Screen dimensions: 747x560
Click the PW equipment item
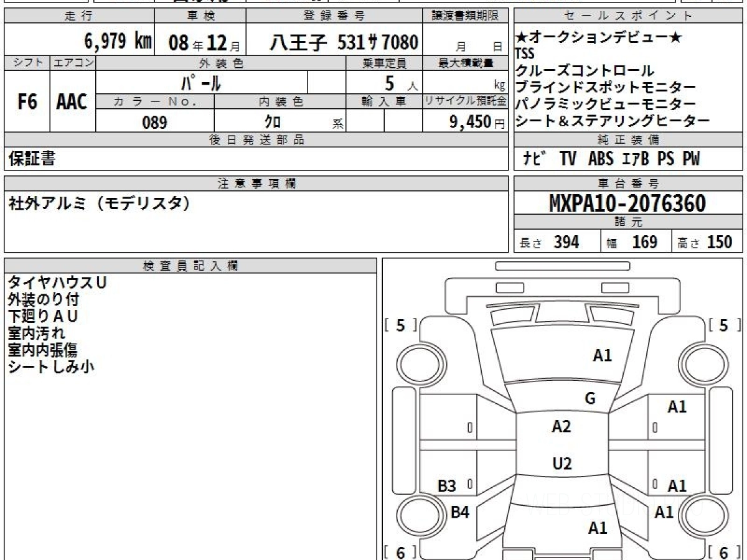[691, 159]
